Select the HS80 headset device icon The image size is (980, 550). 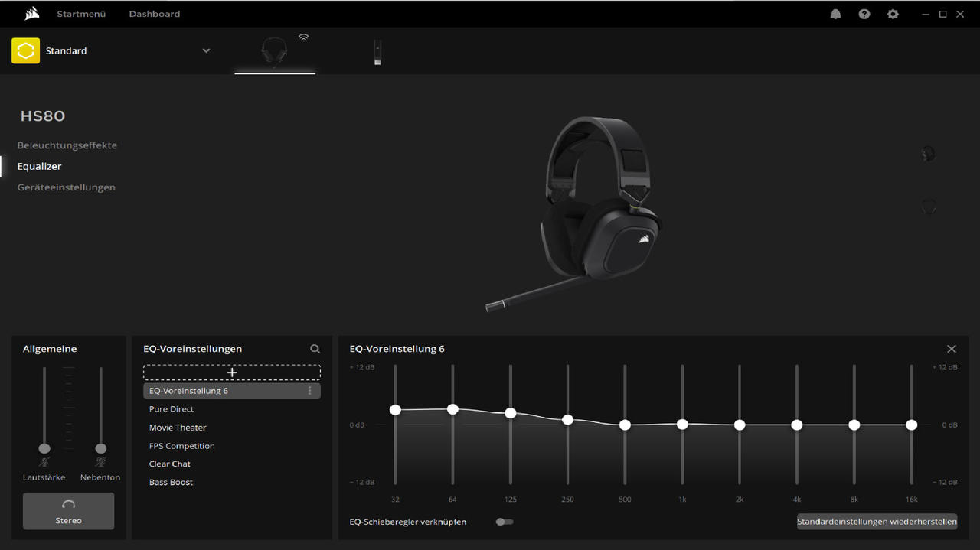tap(275, 52)
